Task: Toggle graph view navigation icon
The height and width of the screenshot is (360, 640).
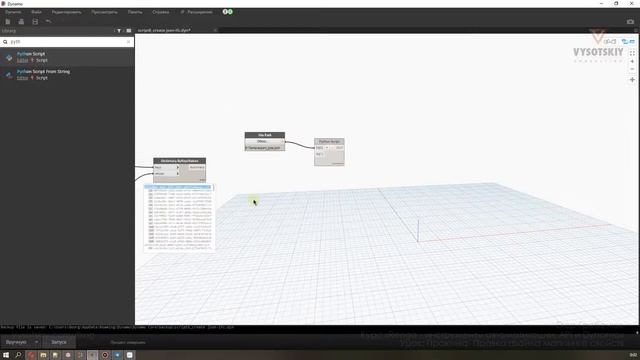Action: (x=609, y=41)
